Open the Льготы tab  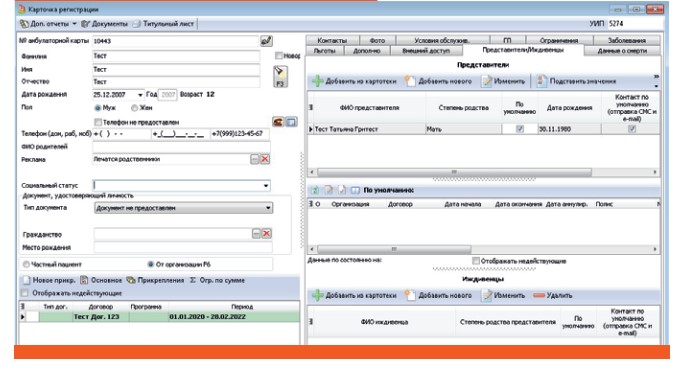pyautogui.click(x=324, y=51)
